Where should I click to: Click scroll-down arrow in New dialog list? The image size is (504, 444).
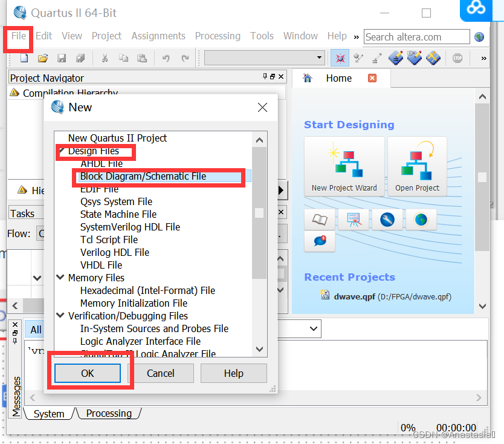coord(259,349)
